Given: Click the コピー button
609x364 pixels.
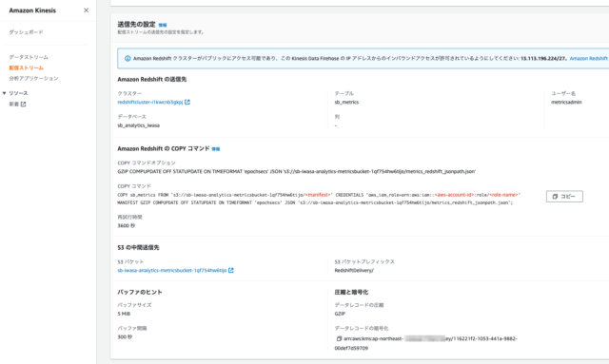Looking at the screenshot, I should click(x=564, y=197).
